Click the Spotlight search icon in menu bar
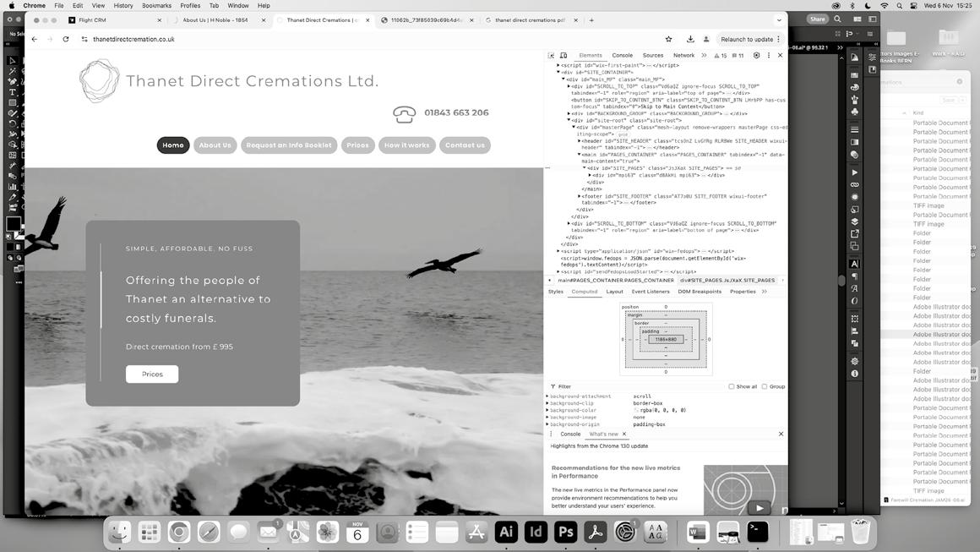The width and height of the screenshot is (980, 552). (900, 6)
